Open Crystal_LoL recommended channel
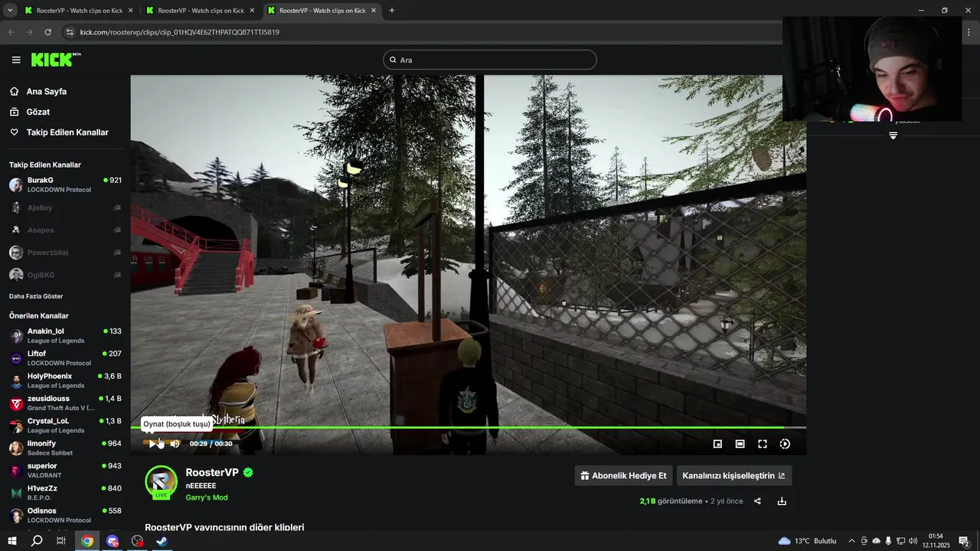This screenshot has width=980, height=551. pos(65,425)
